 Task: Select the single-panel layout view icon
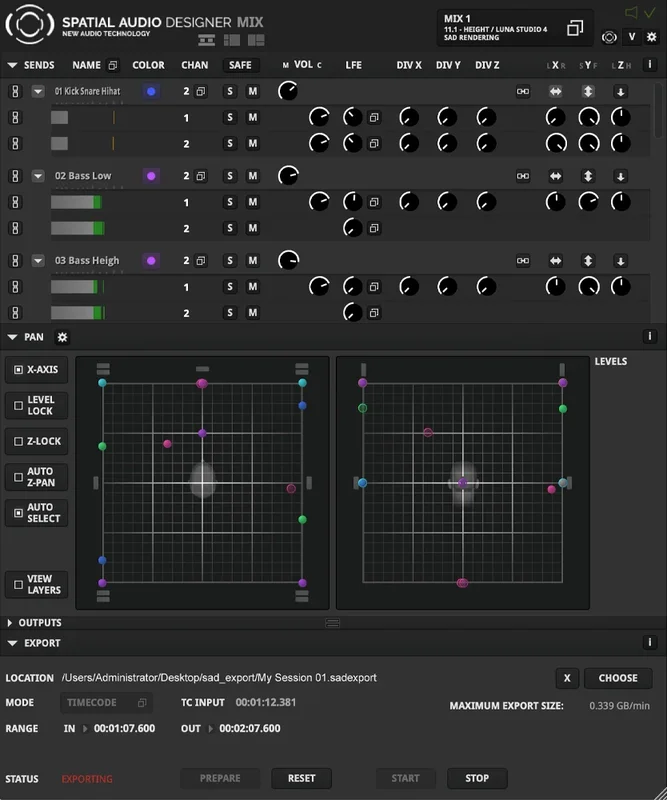pos(206,40)
